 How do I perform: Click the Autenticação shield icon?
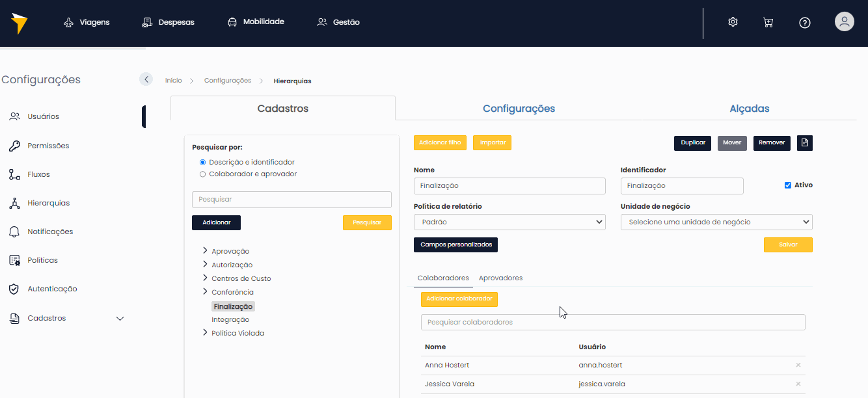point(14,289)
